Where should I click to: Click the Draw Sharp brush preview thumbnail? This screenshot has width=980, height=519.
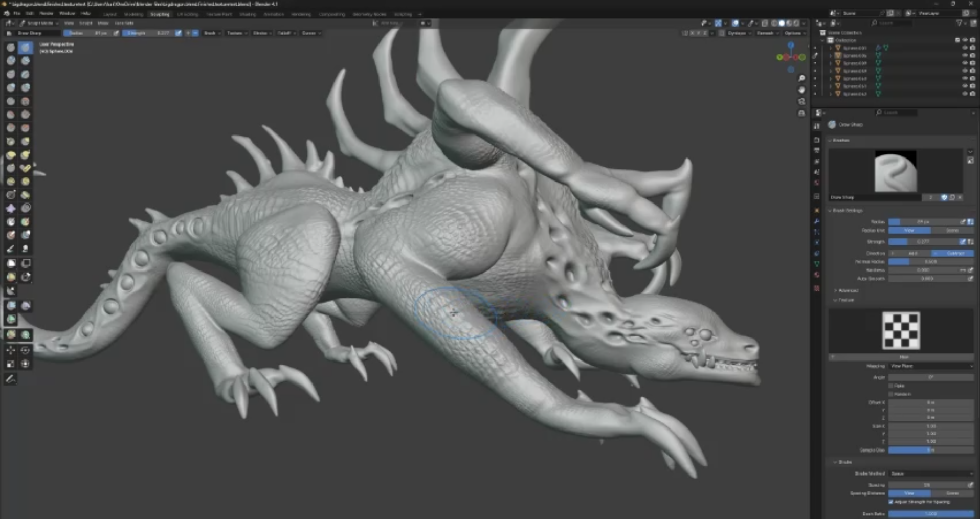coord(896,171)
